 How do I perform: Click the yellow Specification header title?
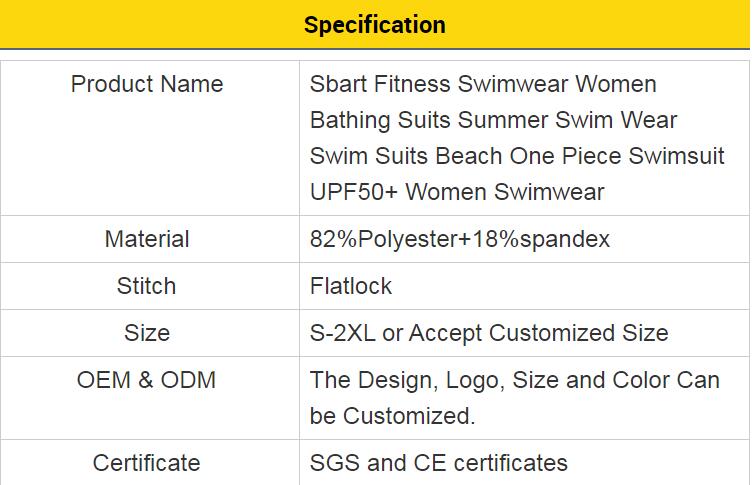375,25
